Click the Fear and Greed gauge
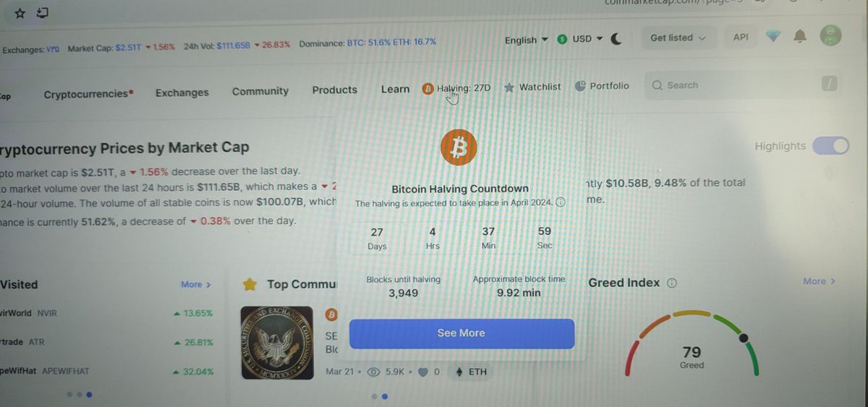The image size is (868, 407). [692, 344]
